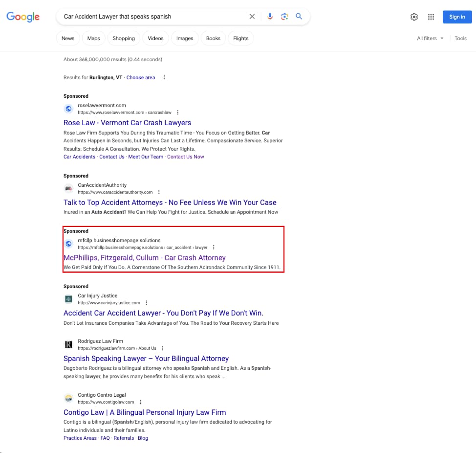Click the Google logo
This screenshot has width=476, height=453.
coord(23,17)
